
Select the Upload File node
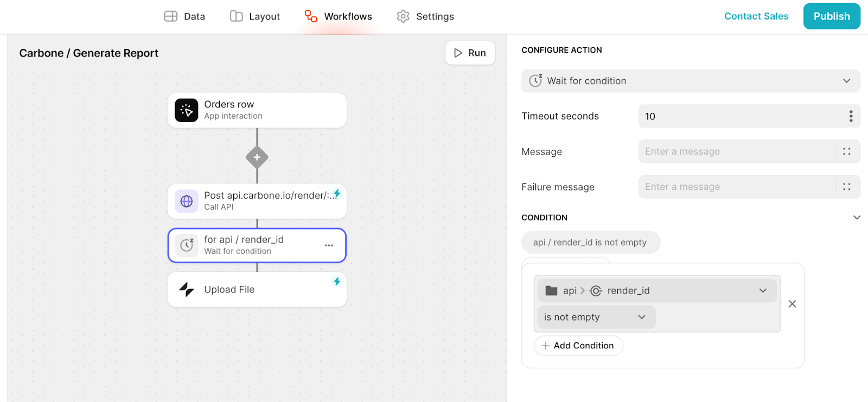click(257, 290)
